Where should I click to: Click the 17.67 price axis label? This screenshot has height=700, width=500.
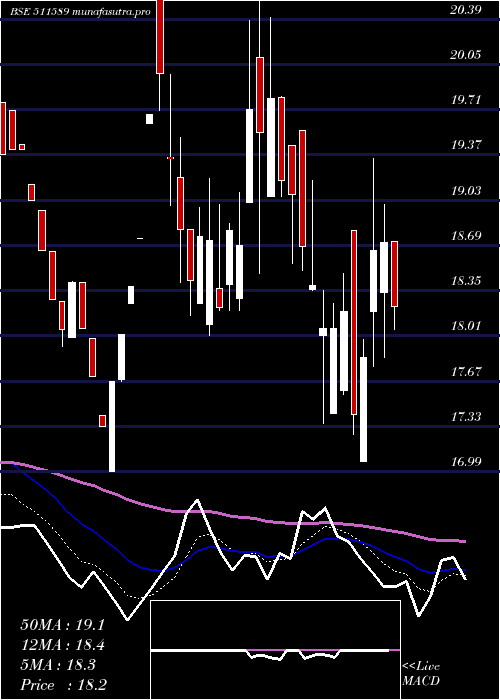click(x=466, y=371)
